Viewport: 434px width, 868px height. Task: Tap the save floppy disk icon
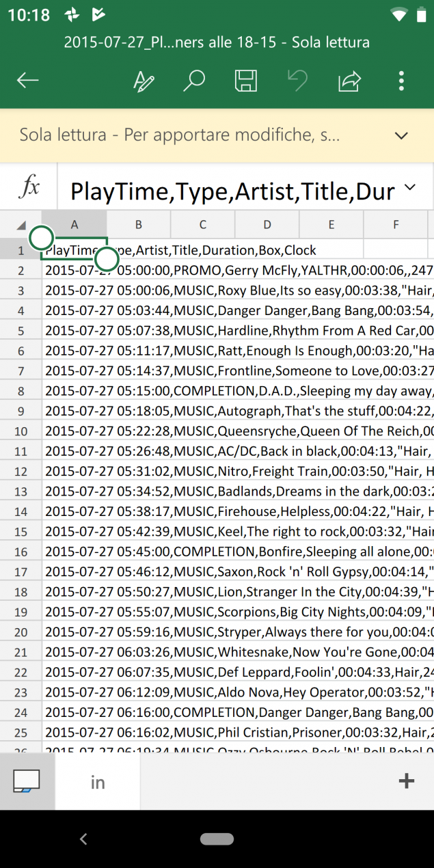(x=246, y=81)
